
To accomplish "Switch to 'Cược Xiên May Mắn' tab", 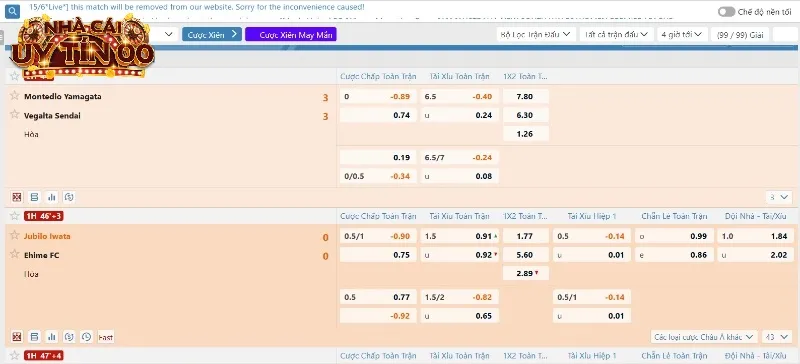I will click(x=291, y=34).
